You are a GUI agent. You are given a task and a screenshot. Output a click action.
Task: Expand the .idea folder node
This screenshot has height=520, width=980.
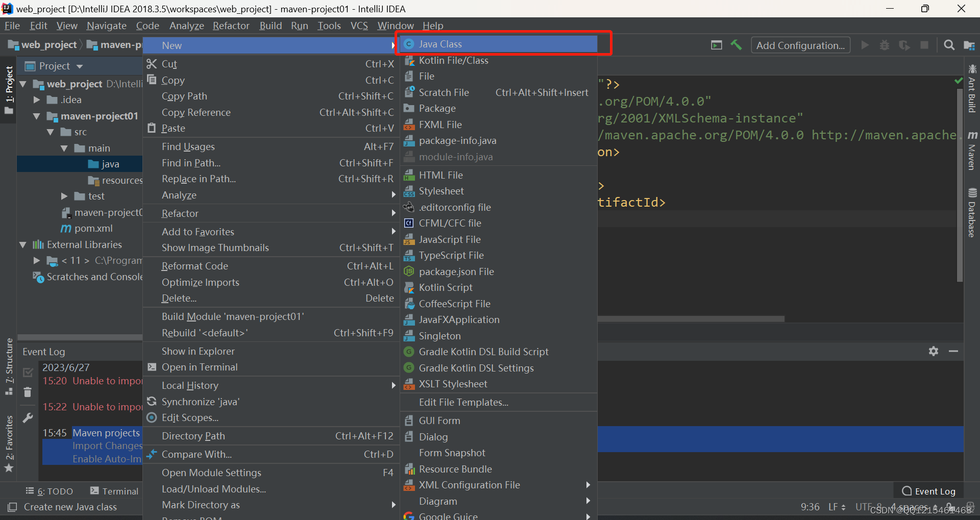tap(37, 100)
